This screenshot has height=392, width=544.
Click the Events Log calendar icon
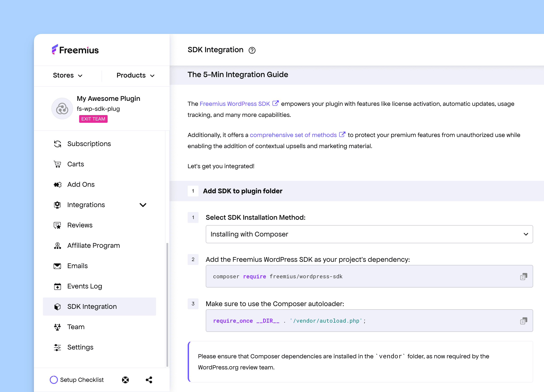pyautogui.click(x=57, y=286)
